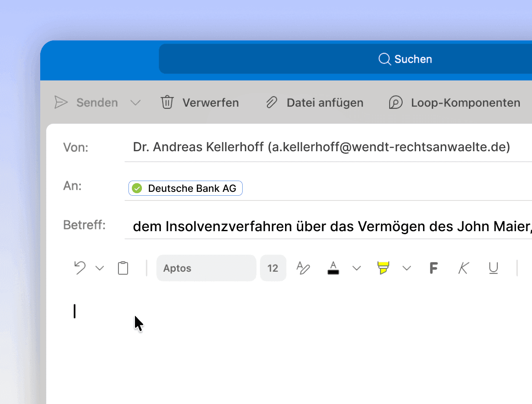Click the undo arrow icon
The width and height of the screenshot is (532, 404).
click(x=80, y=268)
